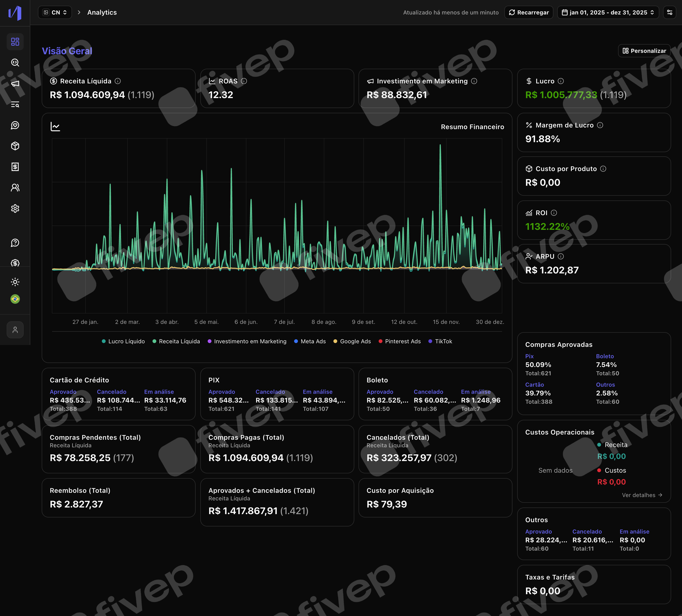
Task: Open the dollar receipt sidebar icon
Action: [15, 167]
